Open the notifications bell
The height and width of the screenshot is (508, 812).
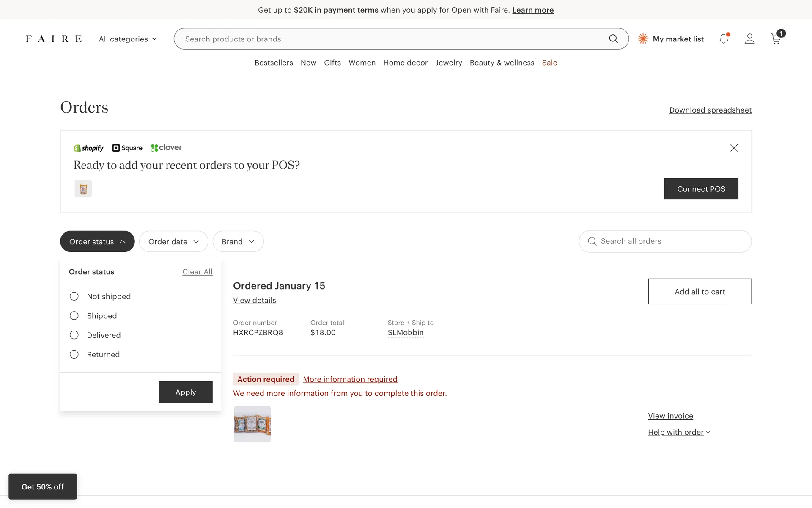click(724, 39)
